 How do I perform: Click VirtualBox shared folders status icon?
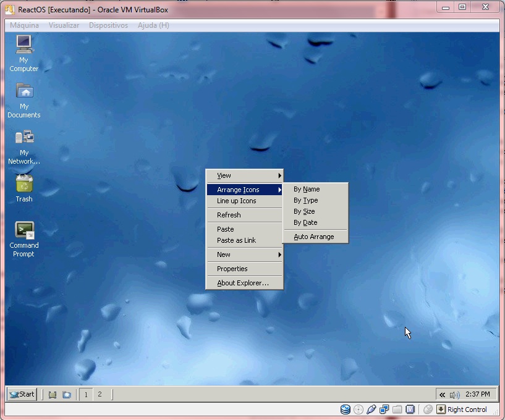pos(397,409)
